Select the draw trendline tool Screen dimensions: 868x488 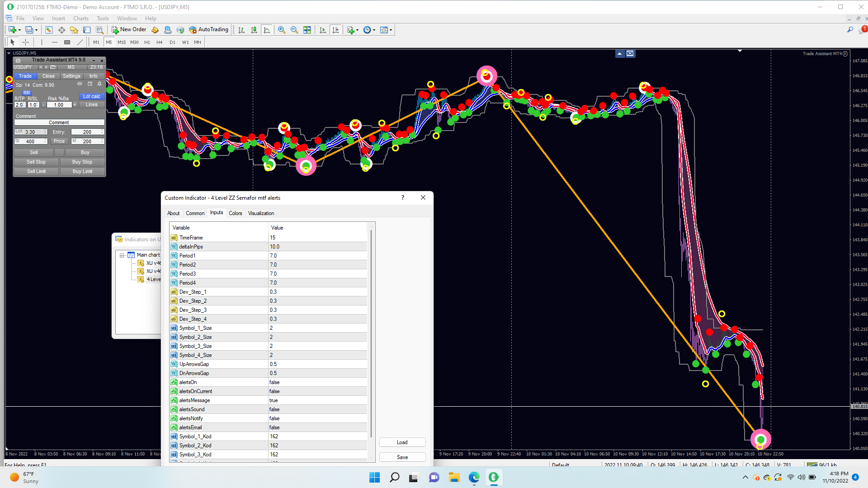(x=80, y=42)
